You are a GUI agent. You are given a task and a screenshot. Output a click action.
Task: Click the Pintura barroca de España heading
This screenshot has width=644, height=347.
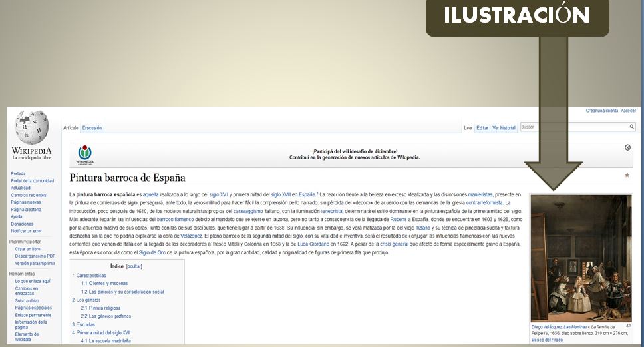(127, 178)
